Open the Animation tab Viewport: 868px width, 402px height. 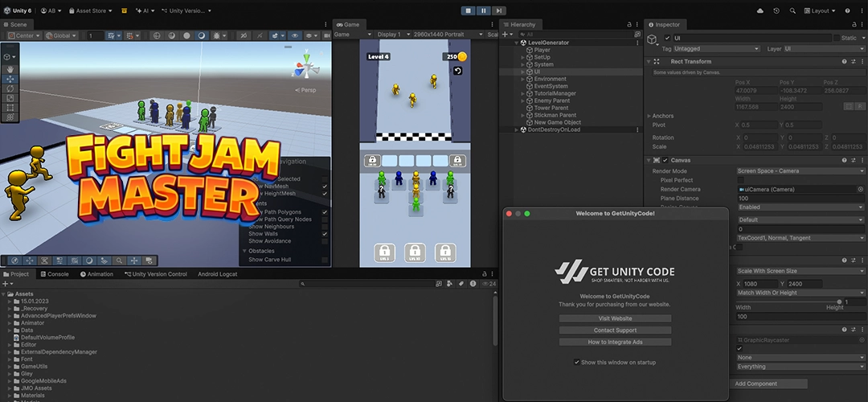click(96, 274)
